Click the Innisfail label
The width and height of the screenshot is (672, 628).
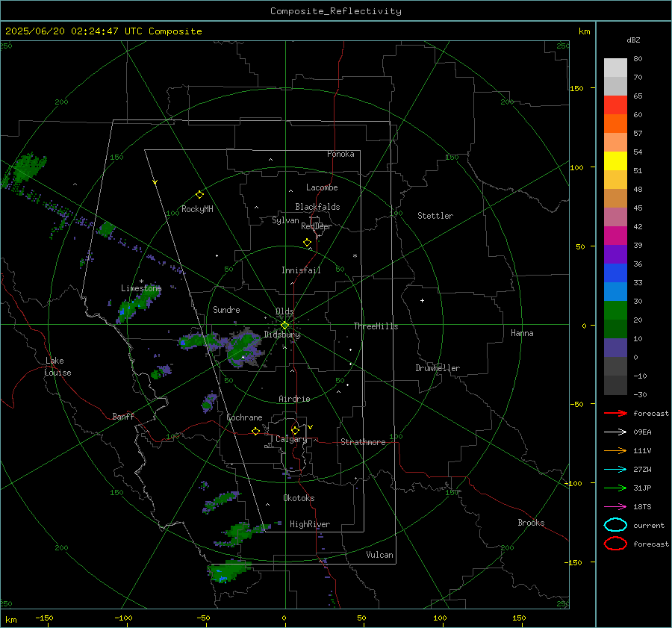pos(302,270)
